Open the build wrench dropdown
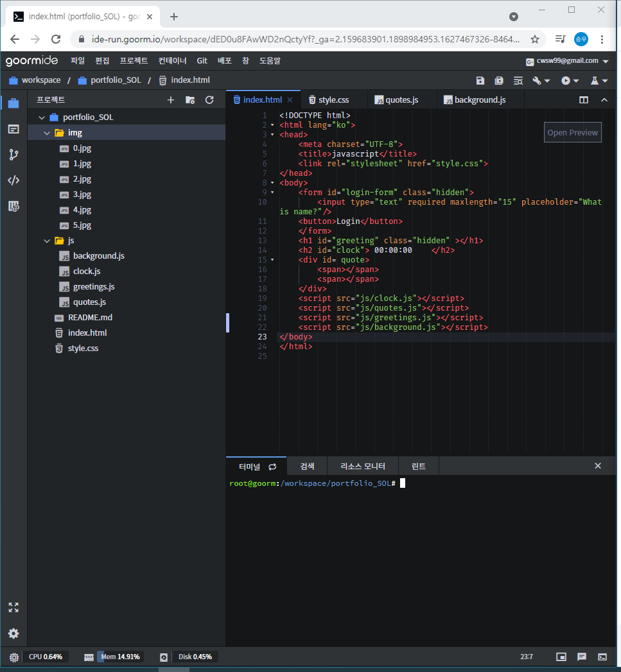621x672 pixels. pos(541,81)
